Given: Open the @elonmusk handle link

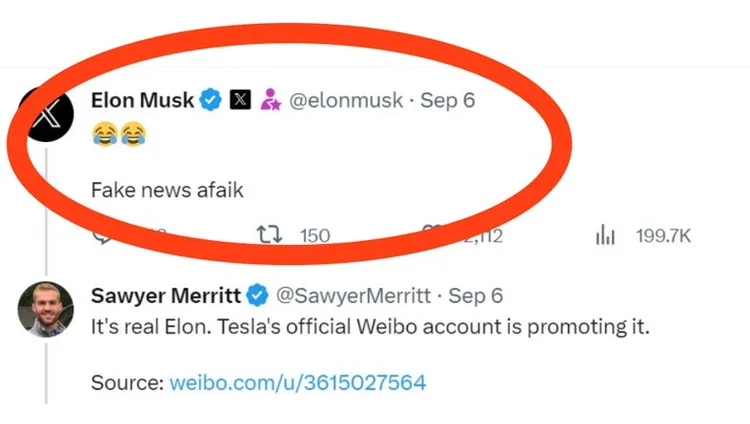Looking at the screenshot, I should tap(346, 100).
